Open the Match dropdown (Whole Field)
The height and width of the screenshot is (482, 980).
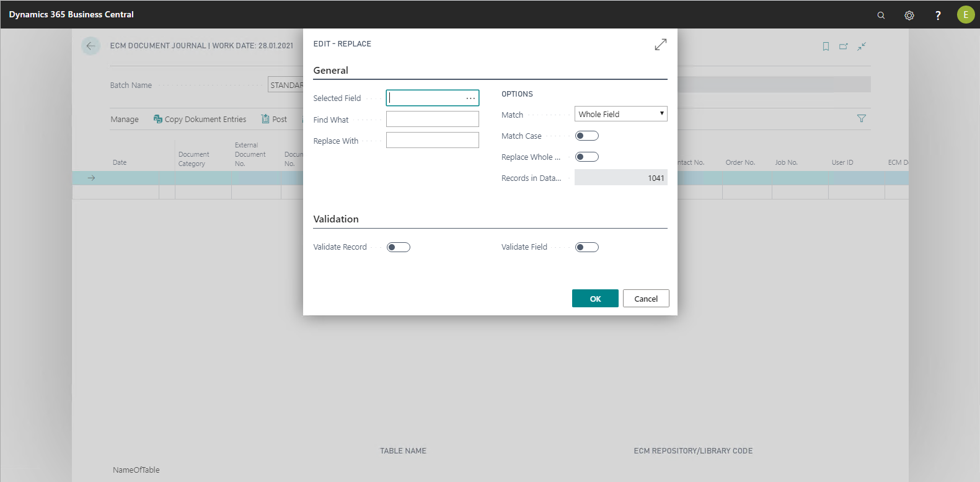[620, 114]
